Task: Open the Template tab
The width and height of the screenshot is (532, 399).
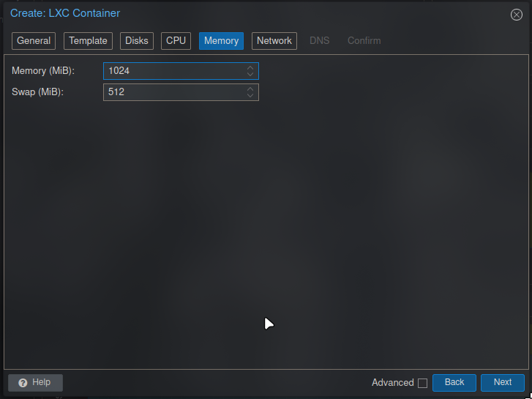Action: [89, 41]
